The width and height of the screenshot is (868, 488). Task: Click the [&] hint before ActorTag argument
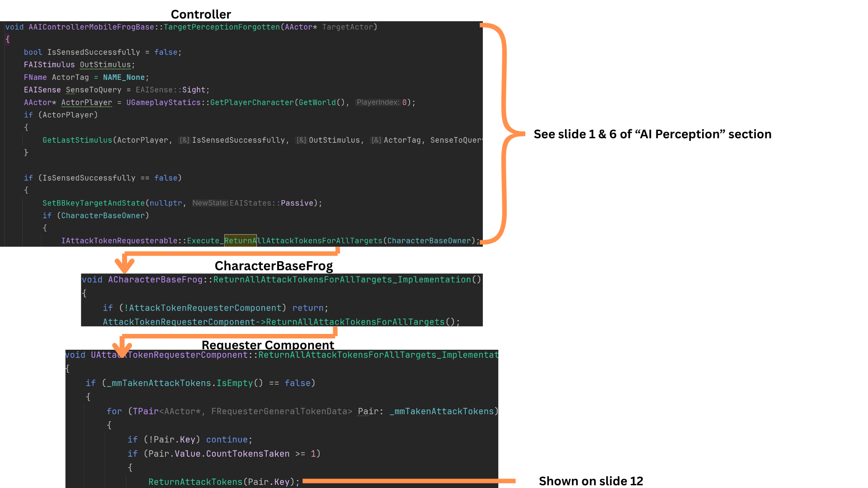point(376,140)
